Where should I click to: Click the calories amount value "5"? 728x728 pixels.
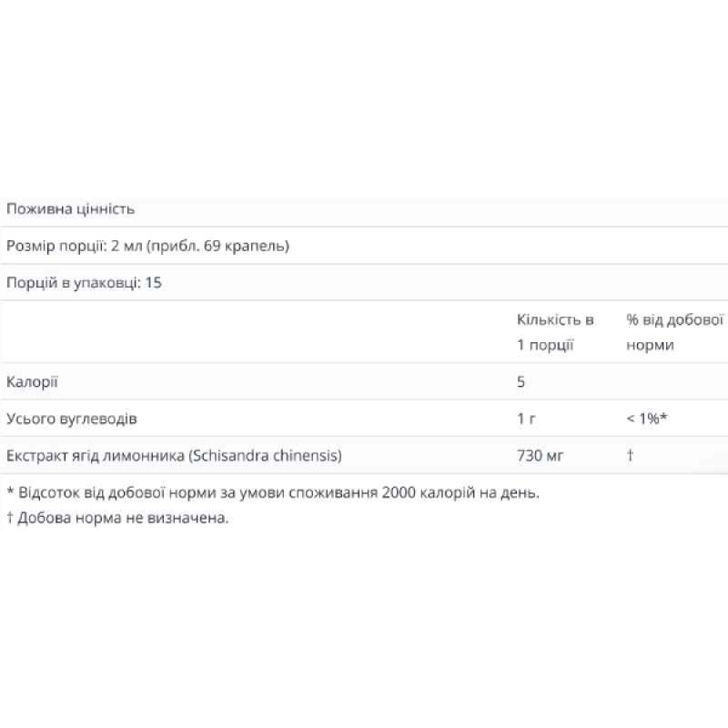521,381
